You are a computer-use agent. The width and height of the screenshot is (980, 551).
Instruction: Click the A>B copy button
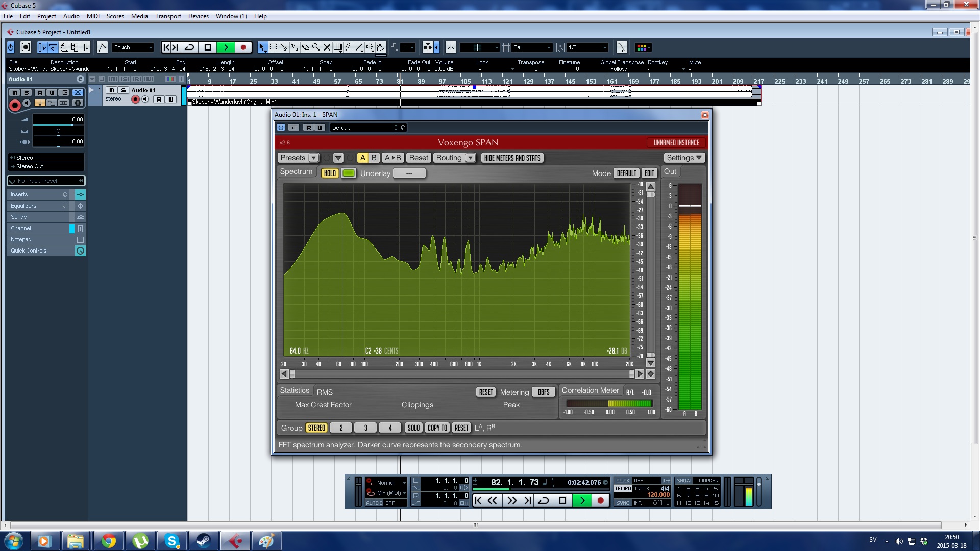click(x=393, y=158)
